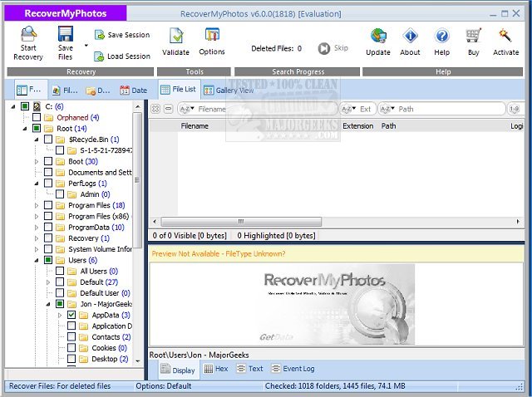This screenshot has width=532, height=397.
Task: Open the Event Log tab
Action: click(293, 369)
